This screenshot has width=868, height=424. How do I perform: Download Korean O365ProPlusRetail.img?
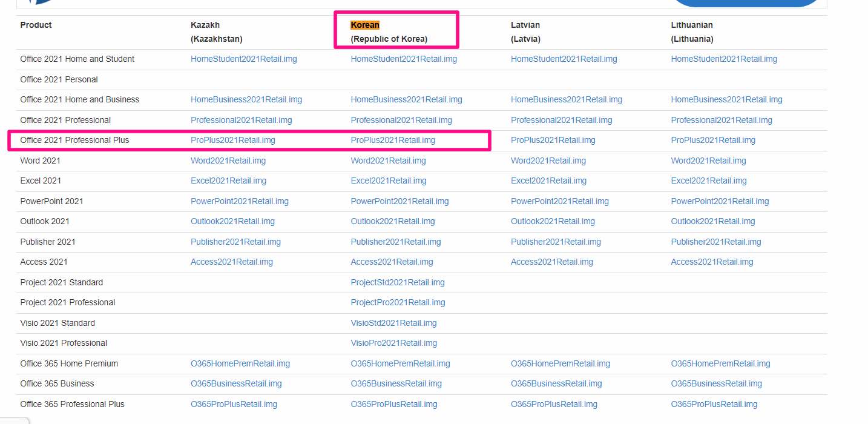pos(394,404)
